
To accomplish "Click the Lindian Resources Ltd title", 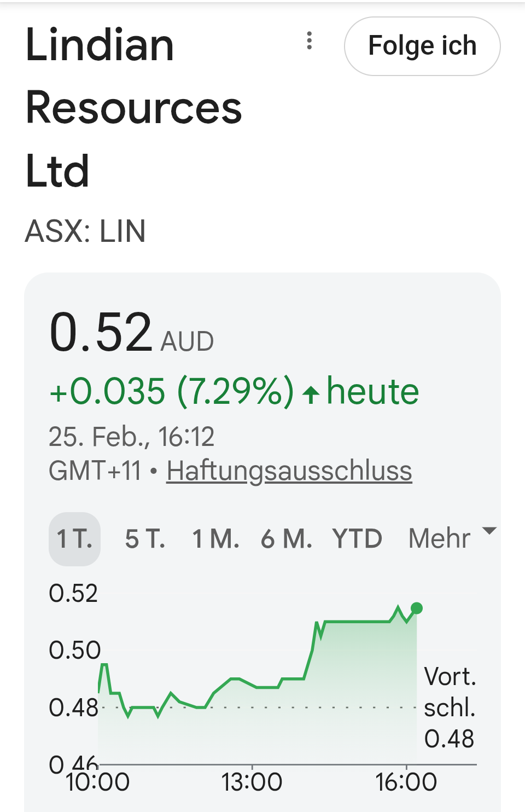I will (133, 108).
